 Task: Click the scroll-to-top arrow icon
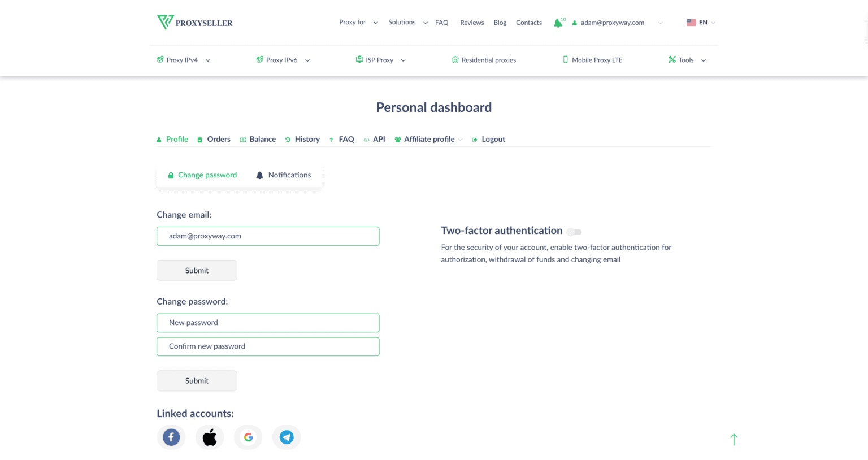pos(734,439)
